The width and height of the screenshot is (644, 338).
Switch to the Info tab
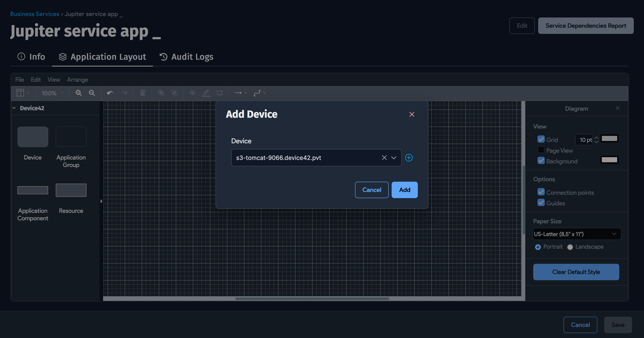(31, 57)
